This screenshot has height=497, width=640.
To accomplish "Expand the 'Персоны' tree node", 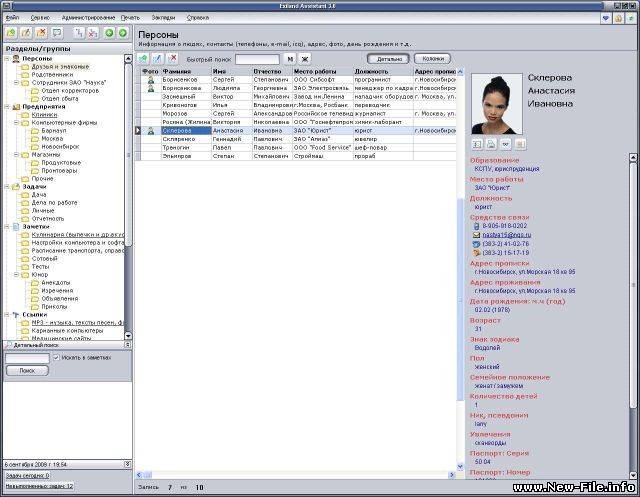I will coord(7,58).
